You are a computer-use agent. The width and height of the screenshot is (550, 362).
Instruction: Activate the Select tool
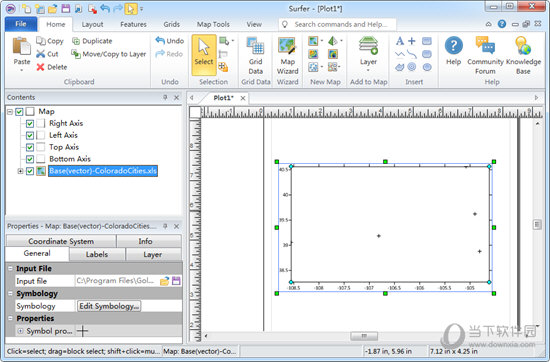[x=204, y=55]
